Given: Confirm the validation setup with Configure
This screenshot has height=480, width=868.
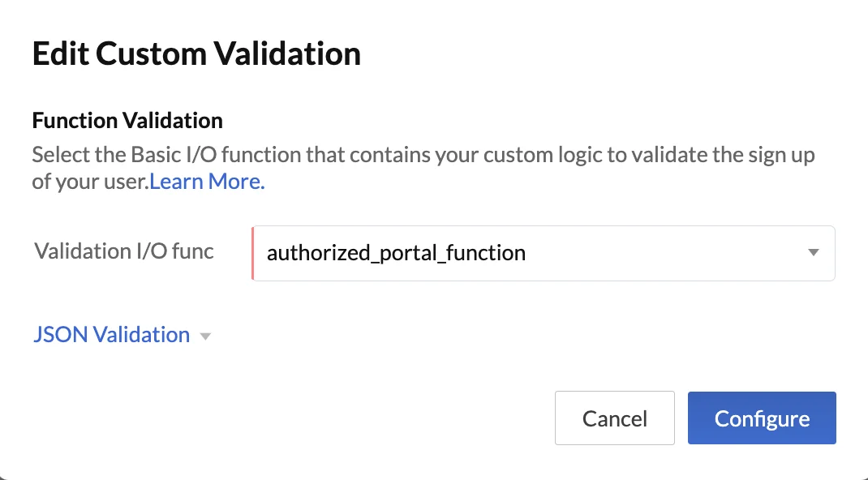Looking at the screenshot, I should [x=761, y=418].
